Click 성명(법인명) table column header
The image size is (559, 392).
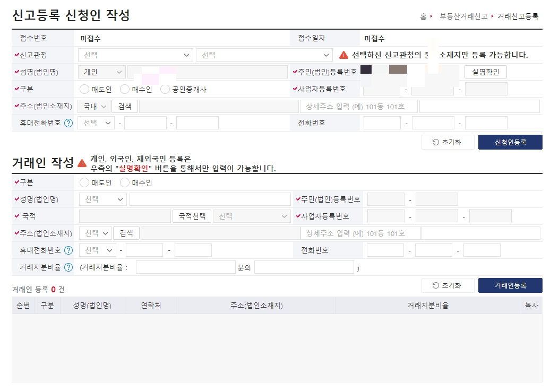[x=92, y=306]
